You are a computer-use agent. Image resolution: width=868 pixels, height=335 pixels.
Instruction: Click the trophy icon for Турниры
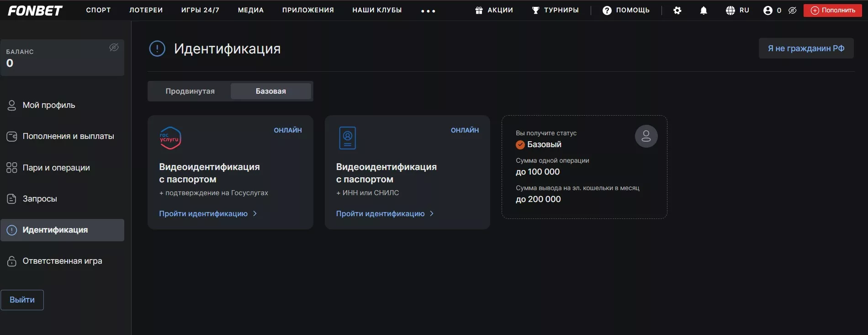point(535,10)
